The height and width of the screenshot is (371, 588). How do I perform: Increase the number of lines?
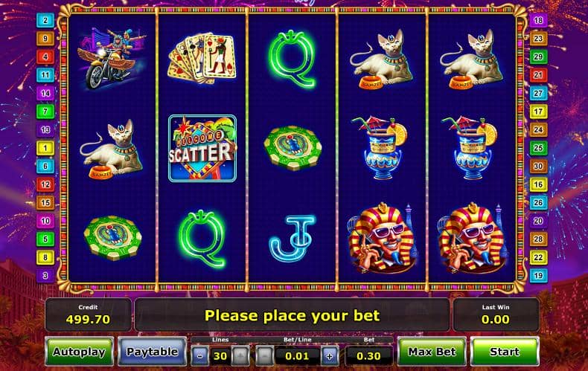tap(240, 355)
